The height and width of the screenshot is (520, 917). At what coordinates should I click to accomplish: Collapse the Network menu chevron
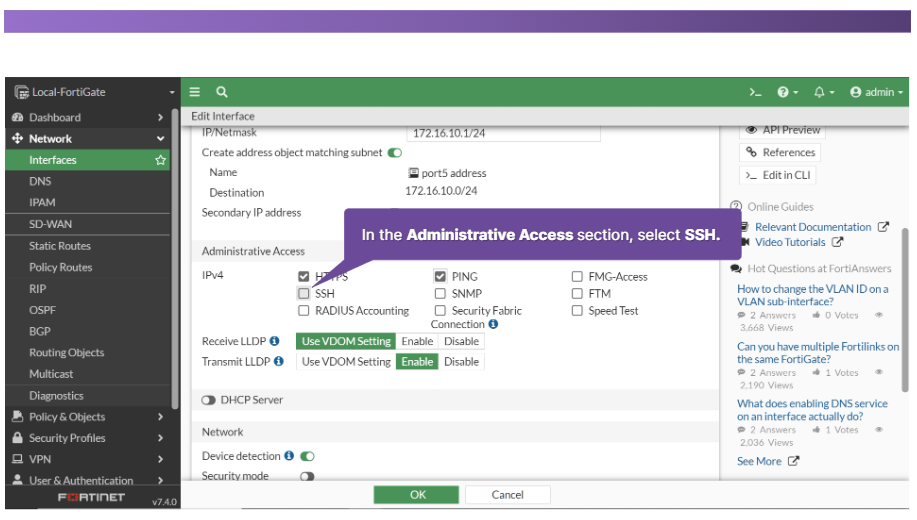pyautogui.click(x=160, y=139)
